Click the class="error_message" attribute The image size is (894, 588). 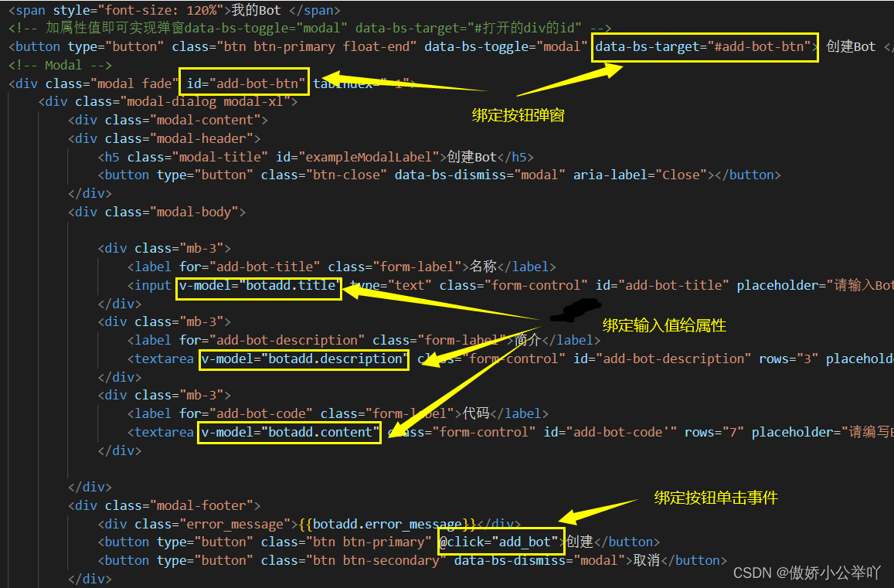coord(212,524)
